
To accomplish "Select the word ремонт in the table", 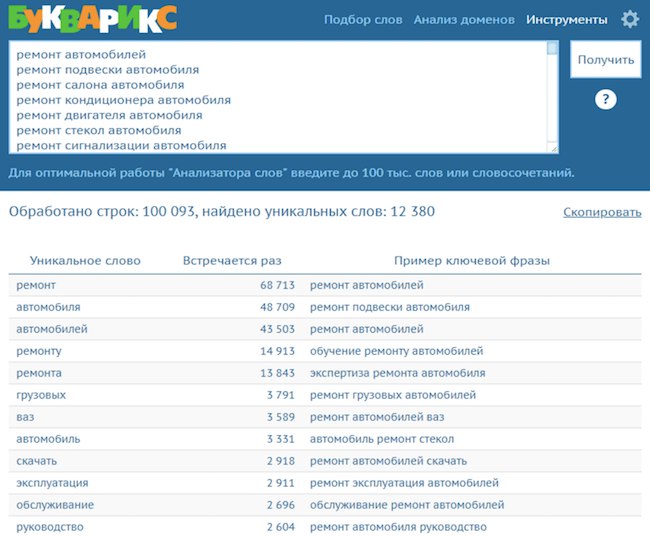I will click(36, 285).
